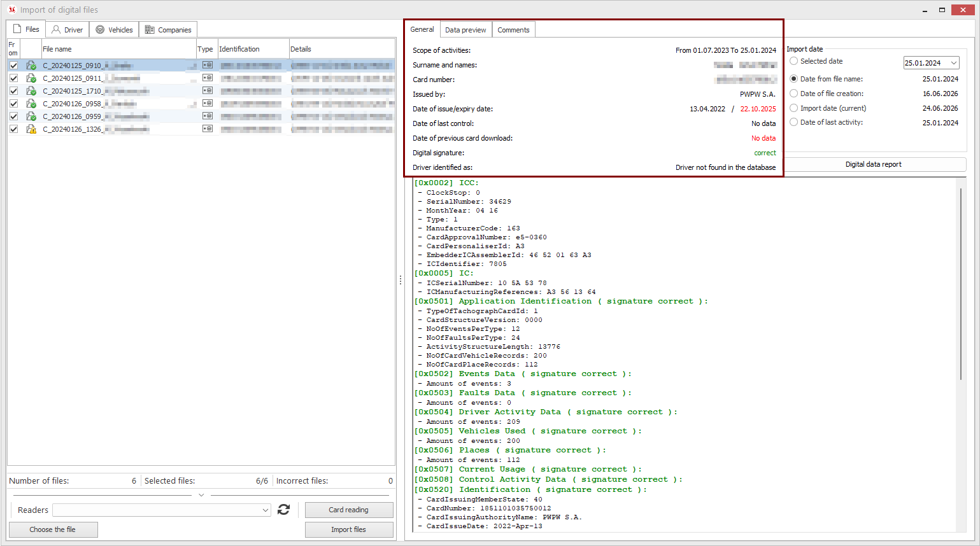Select the 'Selected date' radio option

(793, 61)
